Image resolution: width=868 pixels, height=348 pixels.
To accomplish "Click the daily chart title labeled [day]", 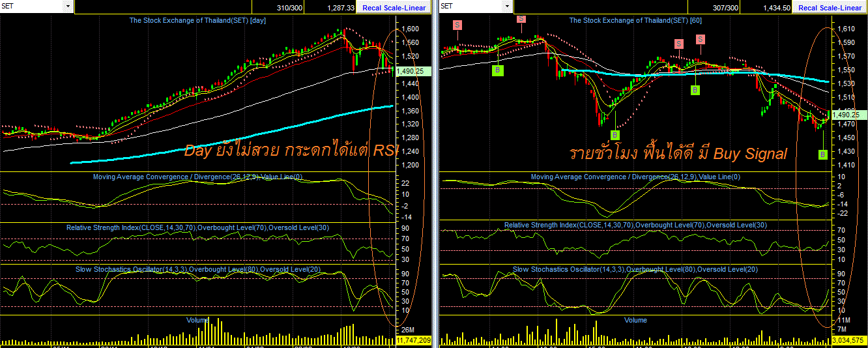I will [203, 20].
